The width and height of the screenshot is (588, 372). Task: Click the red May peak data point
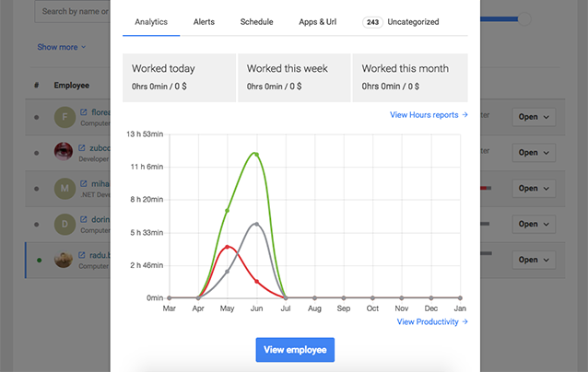tap(228, 247)
